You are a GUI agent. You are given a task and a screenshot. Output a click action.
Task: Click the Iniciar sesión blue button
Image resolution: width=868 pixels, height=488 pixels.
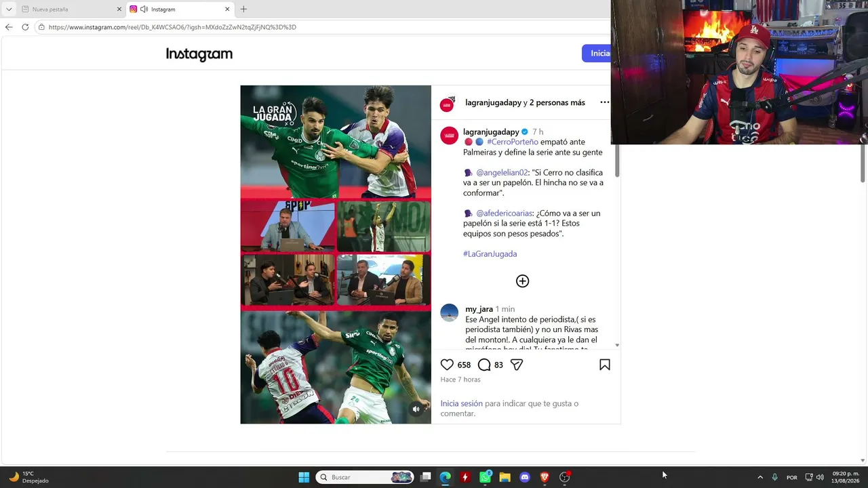click(597, 54)
